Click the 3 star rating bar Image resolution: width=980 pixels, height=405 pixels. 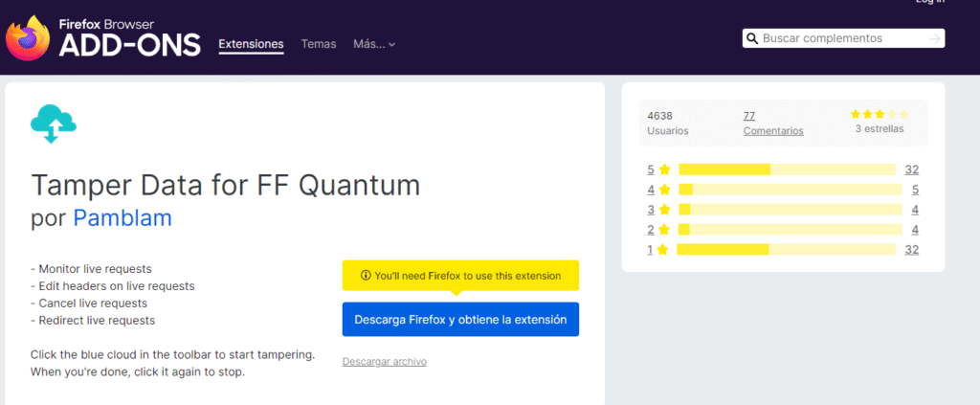791,210
